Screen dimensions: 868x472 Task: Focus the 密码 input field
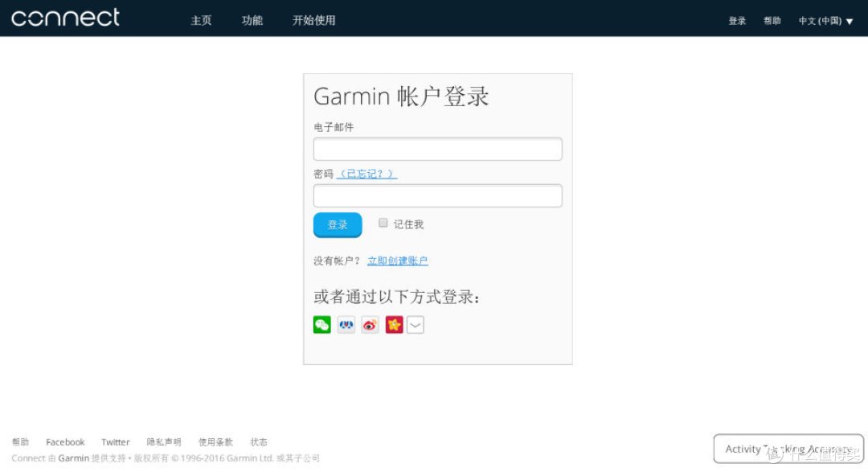(x=438, y=195)
